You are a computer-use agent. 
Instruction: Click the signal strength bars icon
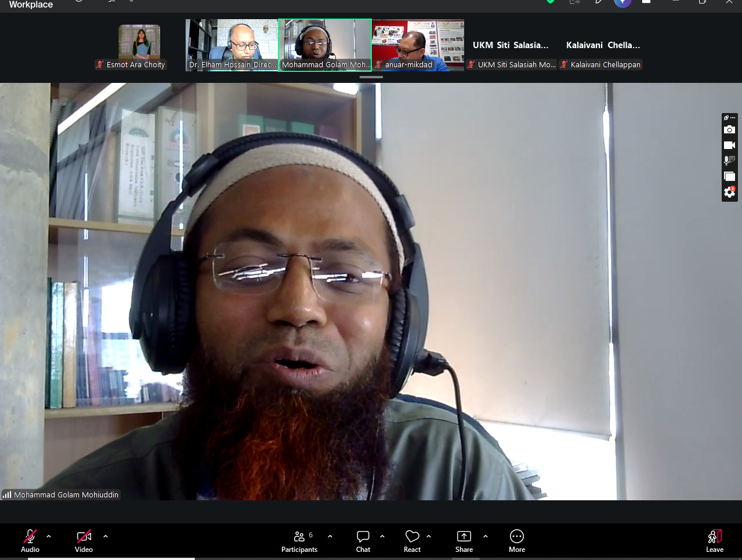(7, 494)
